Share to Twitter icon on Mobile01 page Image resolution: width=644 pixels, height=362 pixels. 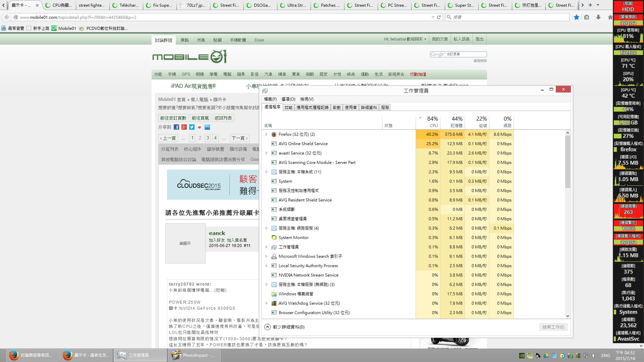point(192,127)
